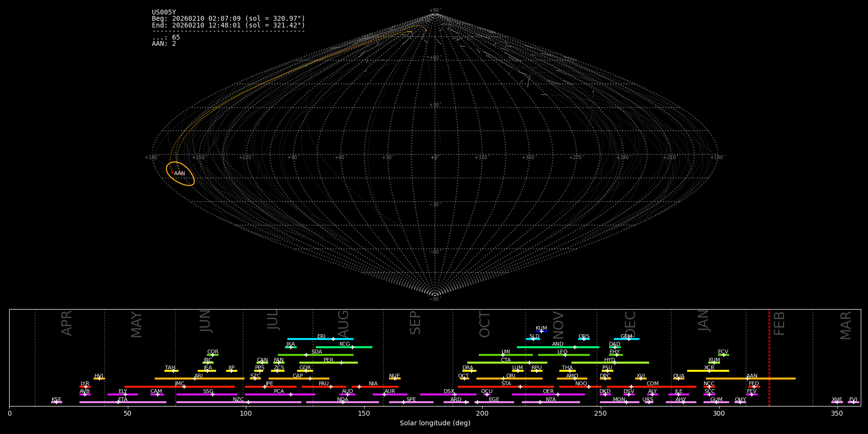Select the XCB shower label
Image resolution: width=868 pixels, height=434 pixels.
click(x=709, y=368)
